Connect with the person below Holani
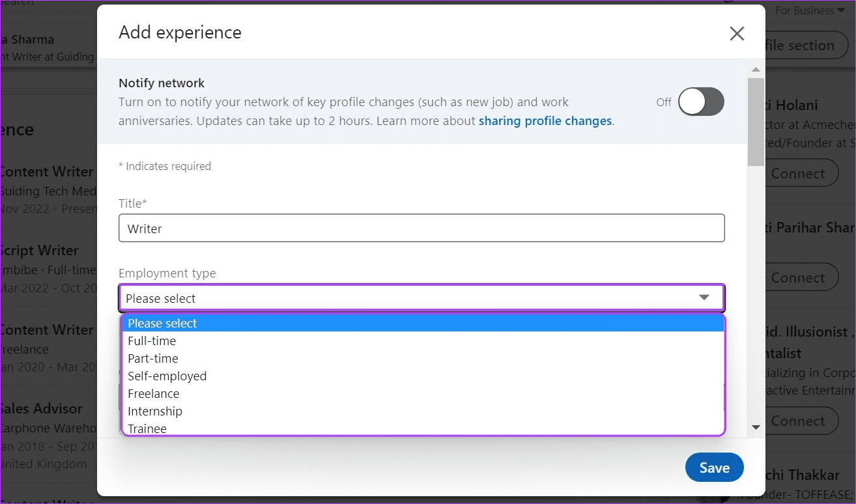856x504 pixels. [x=801, y=174]
